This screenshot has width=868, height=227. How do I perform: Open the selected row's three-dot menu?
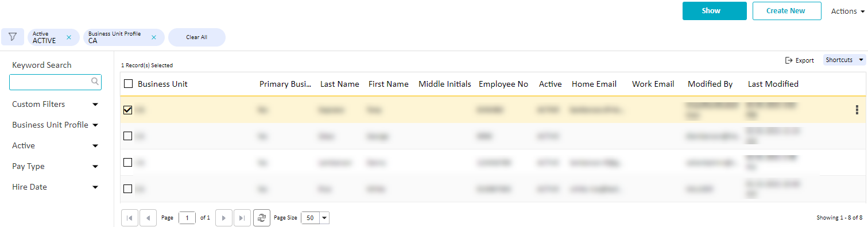click(857, 110)
